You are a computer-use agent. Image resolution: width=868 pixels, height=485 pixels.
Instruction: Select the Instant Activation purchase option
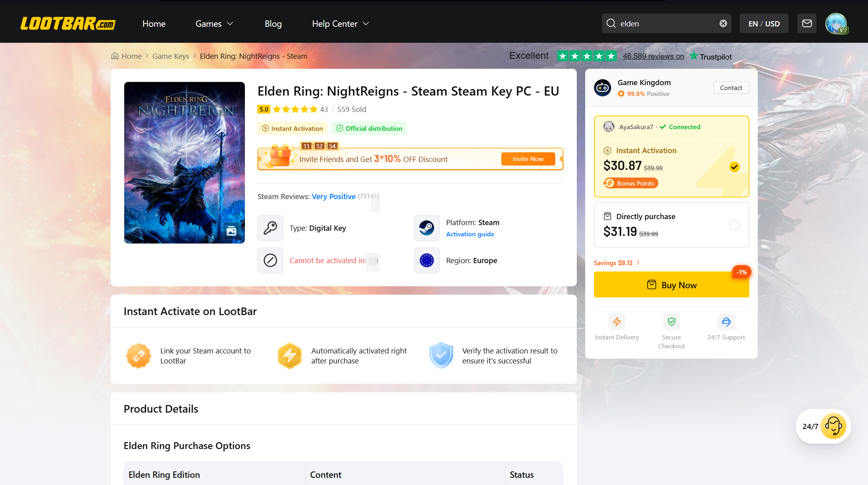click(x=671, y=156)
